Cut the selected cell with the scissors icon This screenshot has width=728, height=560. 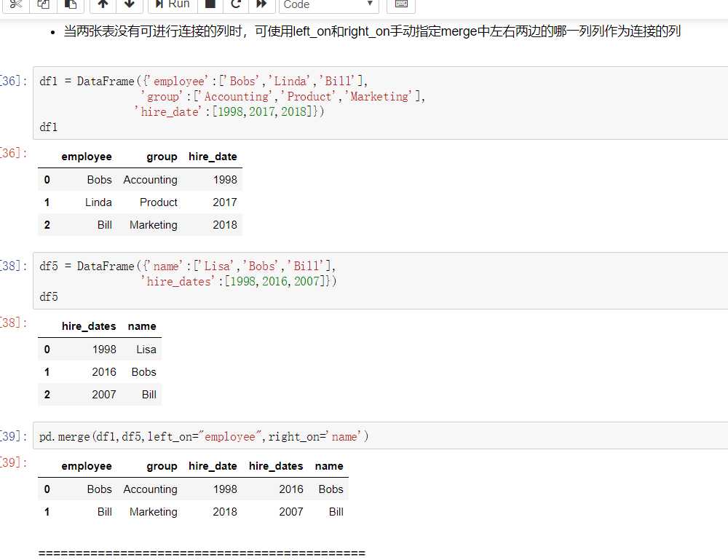tap(16, 4)
